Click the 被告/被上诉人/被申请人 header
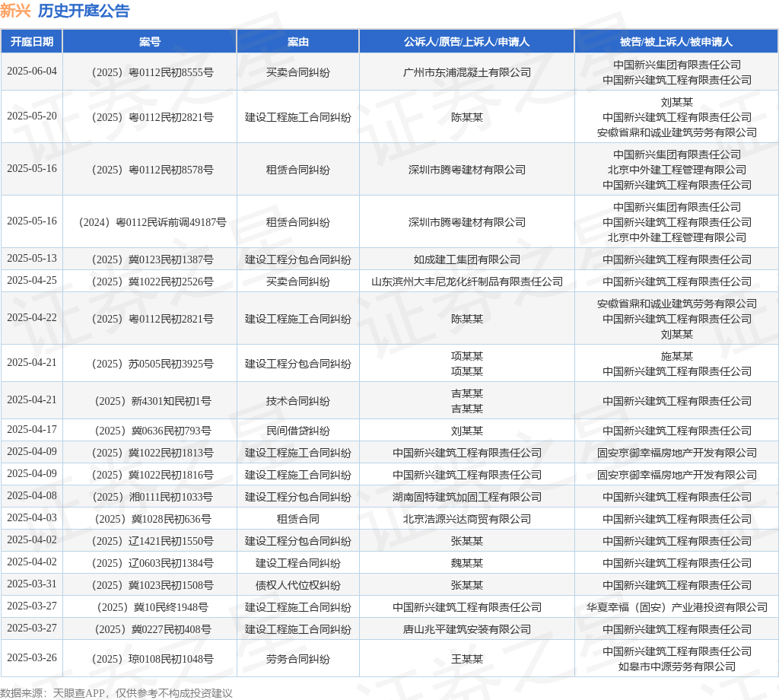The height and width of the screenshot is (700, 779). click(x=676, y=42)
